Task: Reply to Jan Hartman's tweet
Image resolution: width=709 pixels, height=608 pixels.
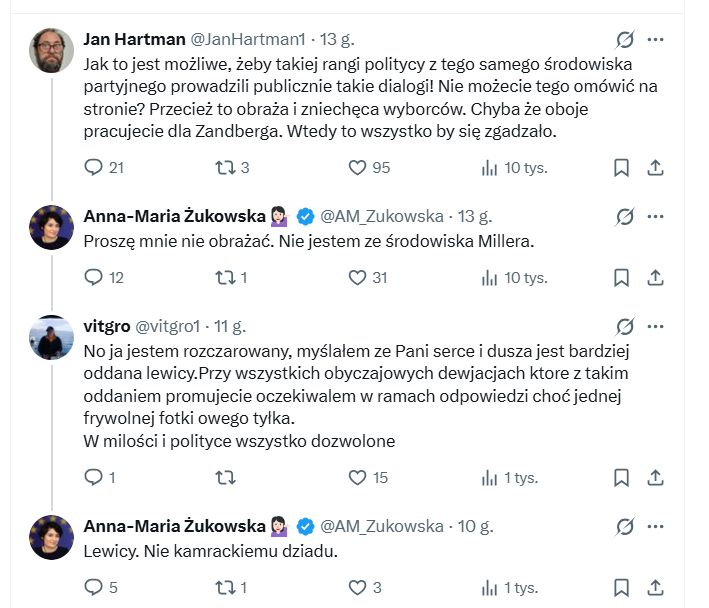Action: [x=93, y=168]
